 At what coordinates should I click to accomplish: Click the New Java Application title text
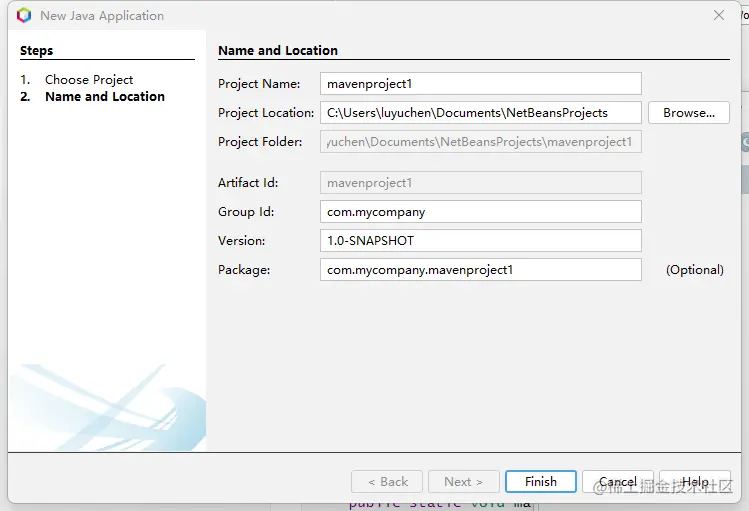click(x=102, y=16)
